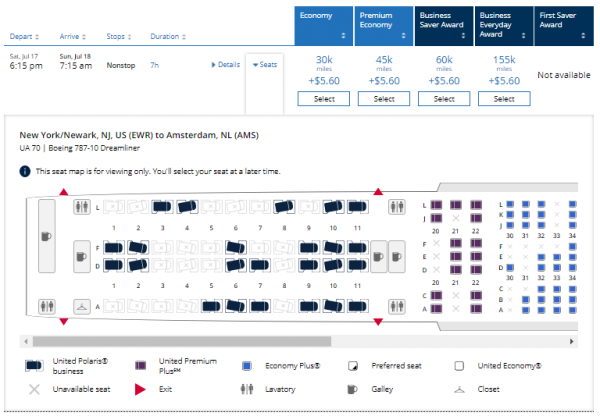Click the Premium Economy fare column header
Image resolution: width=600 pixels, height=416 pixels.
[384, 24]
